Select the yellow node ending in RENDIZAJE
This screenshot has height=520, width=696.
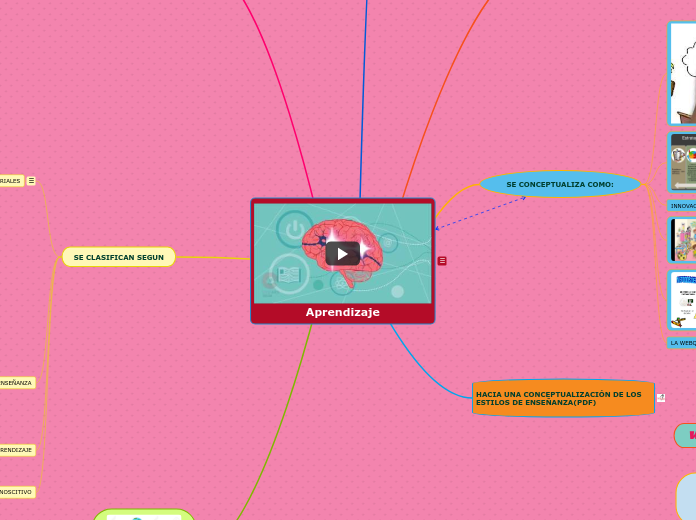pos(17,450)
